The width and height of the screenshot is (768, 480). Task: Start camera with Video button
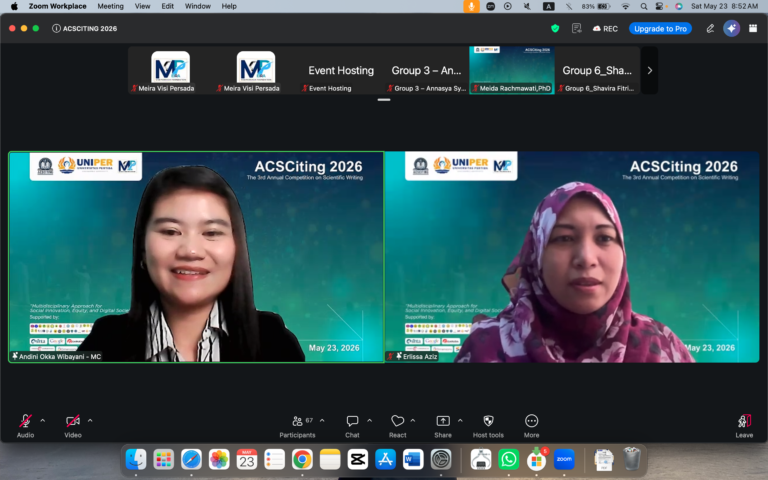(x=72, y=425)
